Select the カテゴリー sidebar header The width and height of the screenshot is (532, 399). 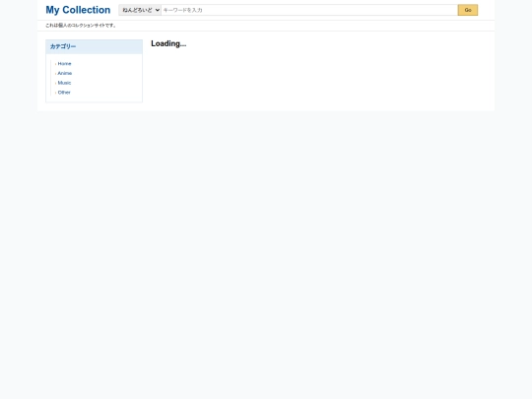(94, 47)
